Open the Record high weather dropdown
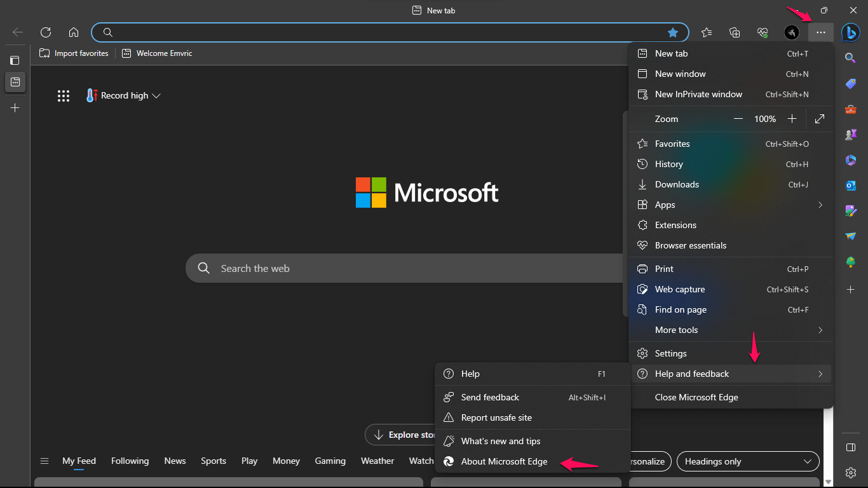This screenshot has width=868, height=488. pos(123,95)
